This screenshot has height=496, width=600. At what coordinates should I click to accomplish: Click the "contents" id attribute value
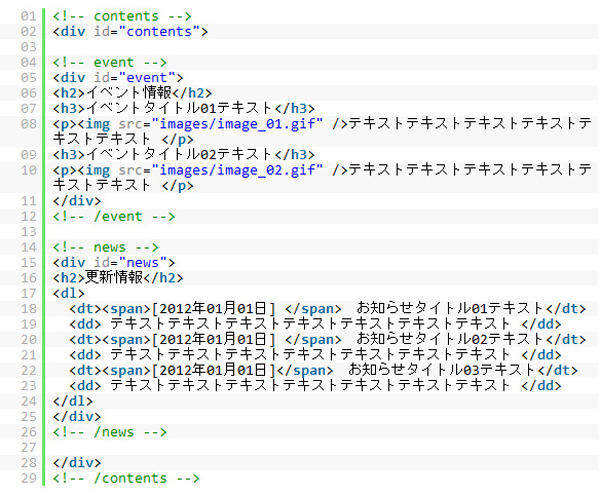point(167,31)
